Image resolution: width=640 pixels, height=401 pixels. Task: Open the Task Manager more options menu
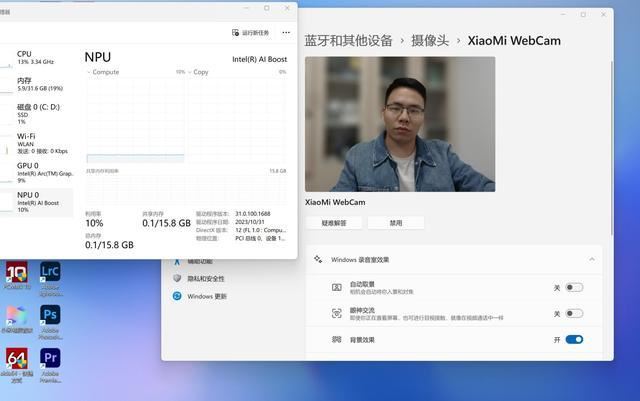(286, 33)
